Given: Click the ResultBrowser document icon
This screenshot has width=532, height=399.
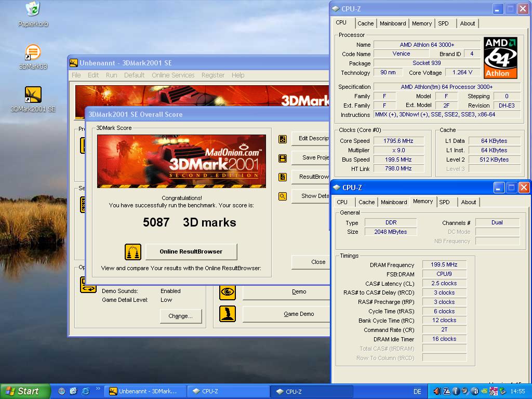Looking at the screenshot, I should click(x=283, y=177).
